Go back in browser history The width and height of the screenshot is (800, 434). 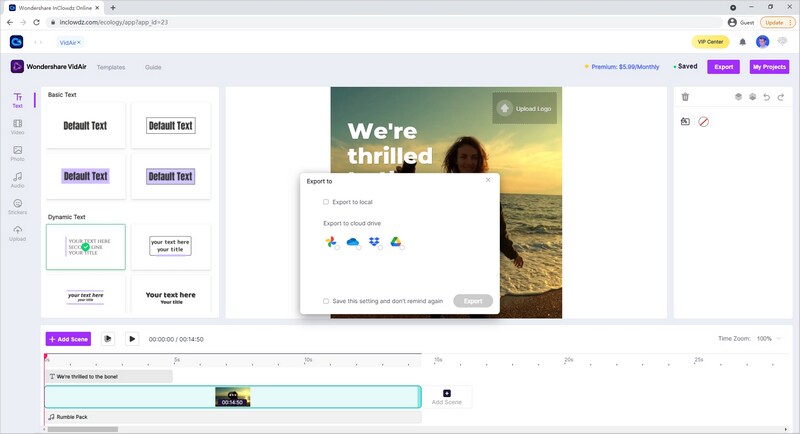tap(10, 22)
